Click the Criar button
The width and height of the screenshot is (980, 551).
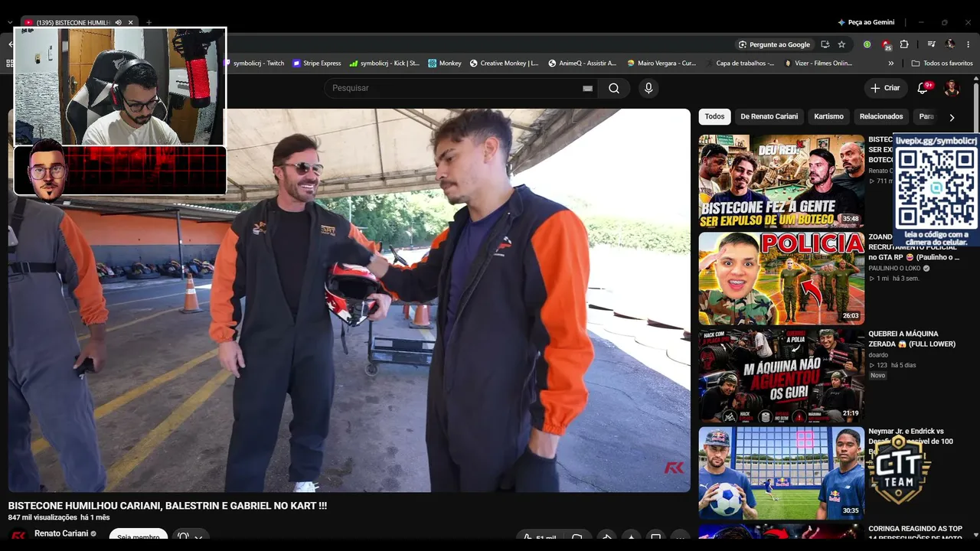[885, 88]
